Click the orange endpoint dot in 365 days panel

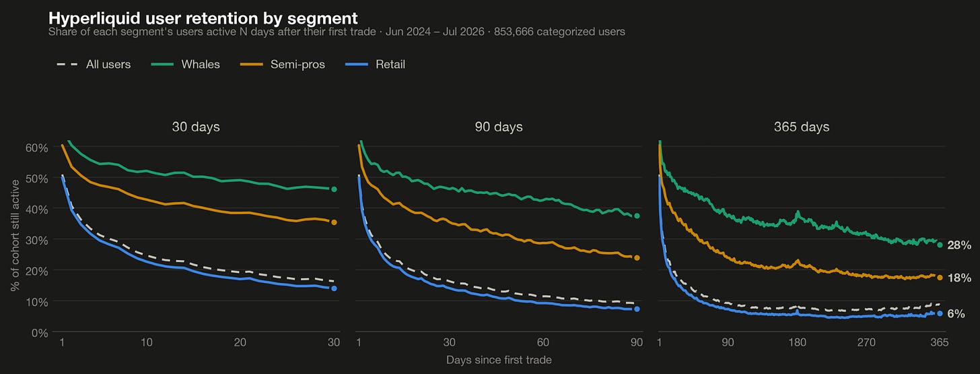pos(940,277)
